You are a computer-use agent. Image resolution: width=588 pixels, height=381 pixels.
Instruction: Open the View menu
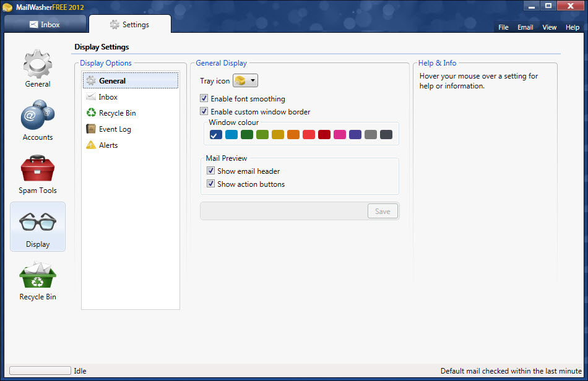click(550, 27)
